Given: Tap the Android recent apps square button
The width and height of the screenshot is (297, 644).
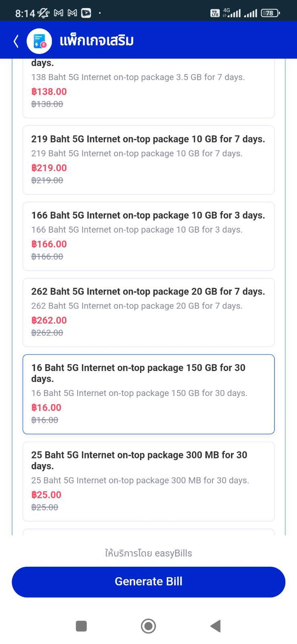Looking at the screenshot, I should point(81,626).
